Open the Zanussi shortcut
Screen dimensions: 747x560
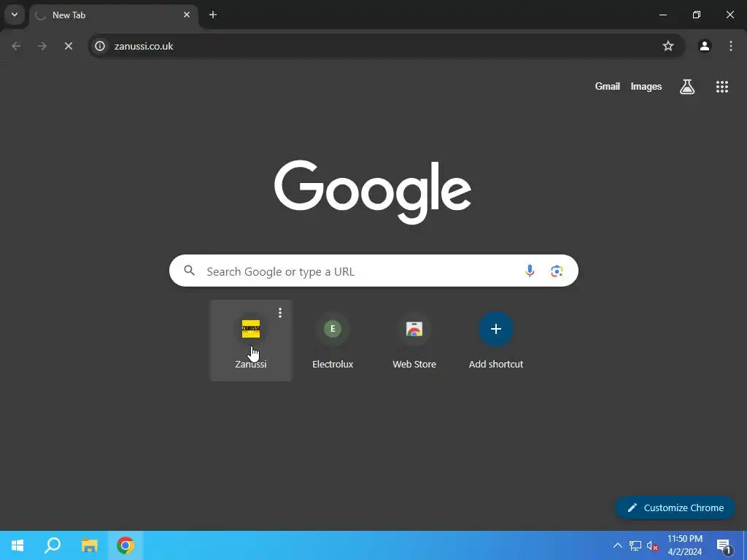(x=251, y=341)
